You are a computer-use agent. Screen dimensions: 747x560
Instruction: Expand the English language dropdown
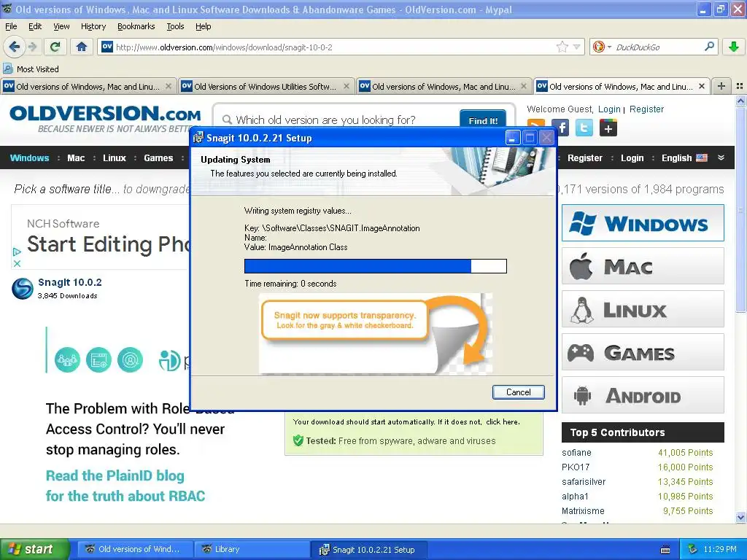(x=684, y=158)
